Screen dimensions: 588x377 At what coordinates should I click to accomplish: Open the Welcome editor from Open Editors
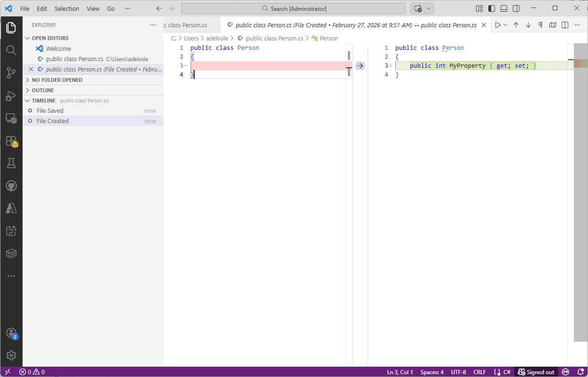(x=93, y=48)
